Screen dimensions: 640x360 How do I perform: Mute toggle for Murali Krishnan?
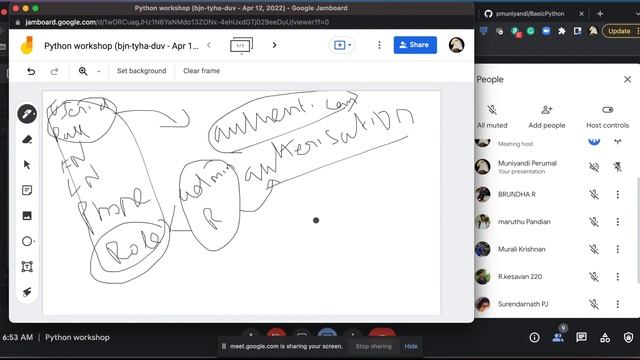594,249
